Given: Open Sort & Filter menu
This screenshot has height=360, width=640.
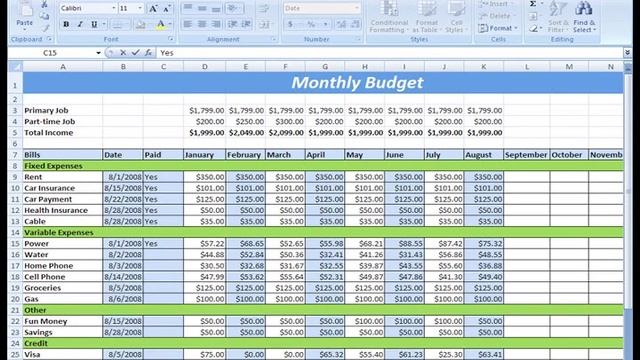Looking at the screenshot, I should click(x=557, y=17).
